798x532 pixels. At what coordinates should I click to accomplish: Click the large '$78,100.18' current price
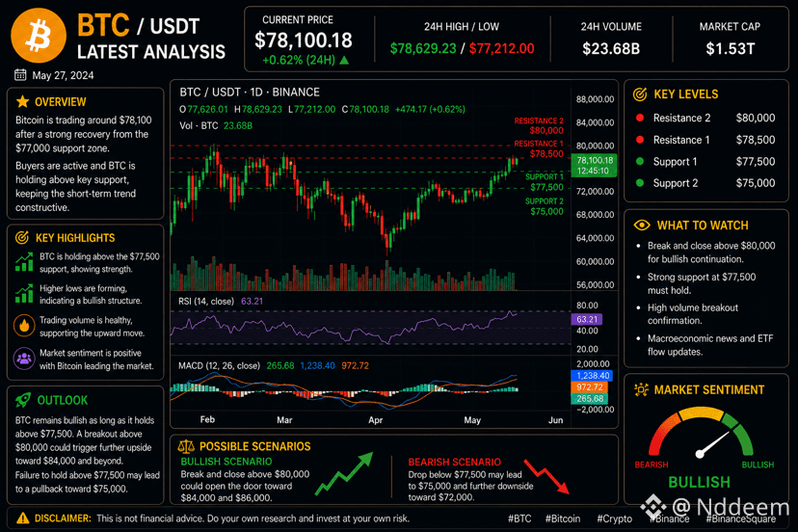point(304,40)
